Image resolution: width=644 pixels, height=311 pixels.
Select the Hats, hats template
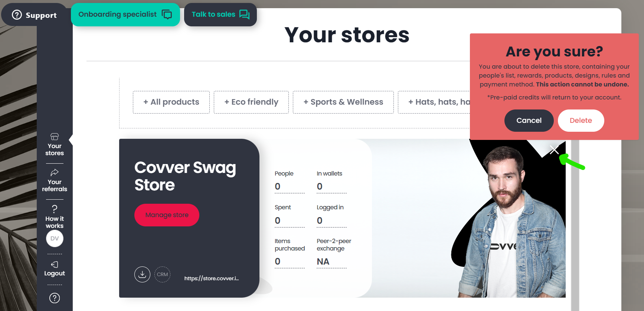[434, 102]
